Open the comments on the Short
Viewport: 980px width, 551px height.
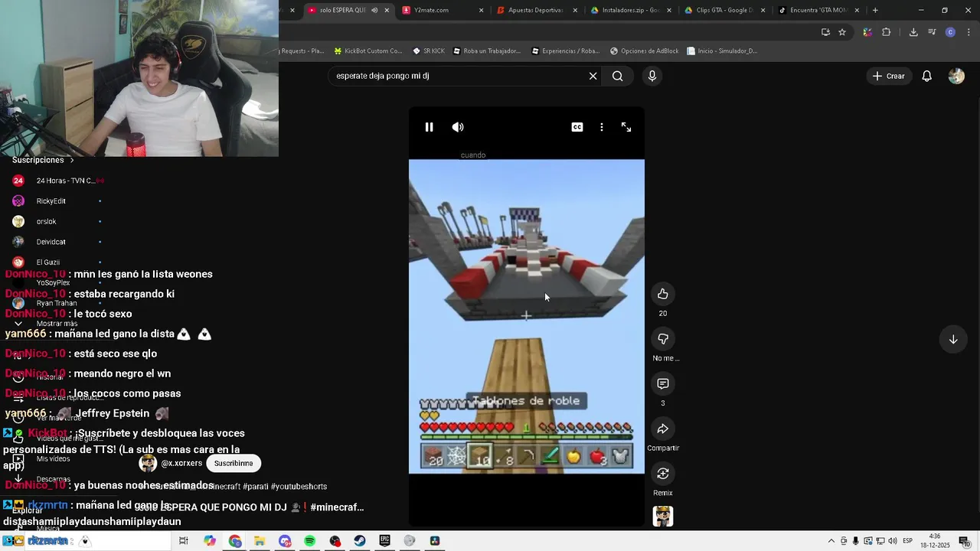pyautogui.click(x=663, y=383)
